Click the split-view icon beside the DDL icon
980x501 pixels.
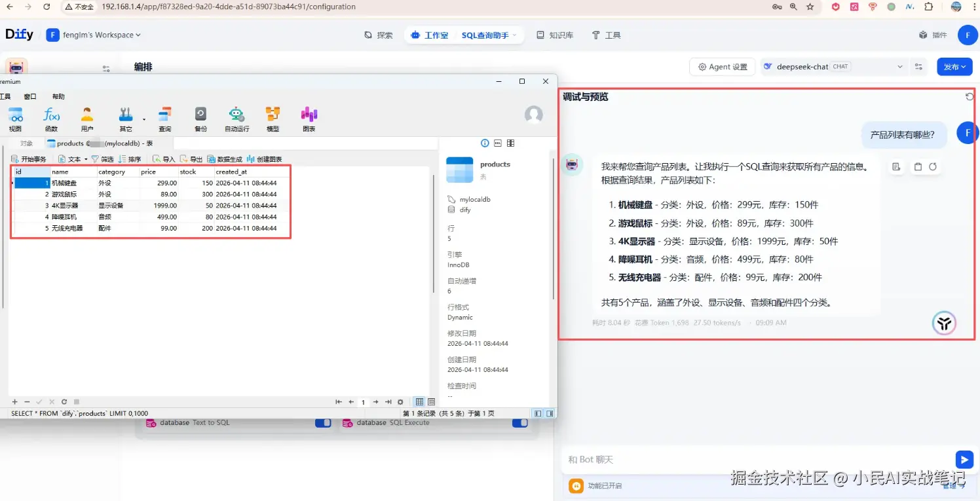[511, 143]
